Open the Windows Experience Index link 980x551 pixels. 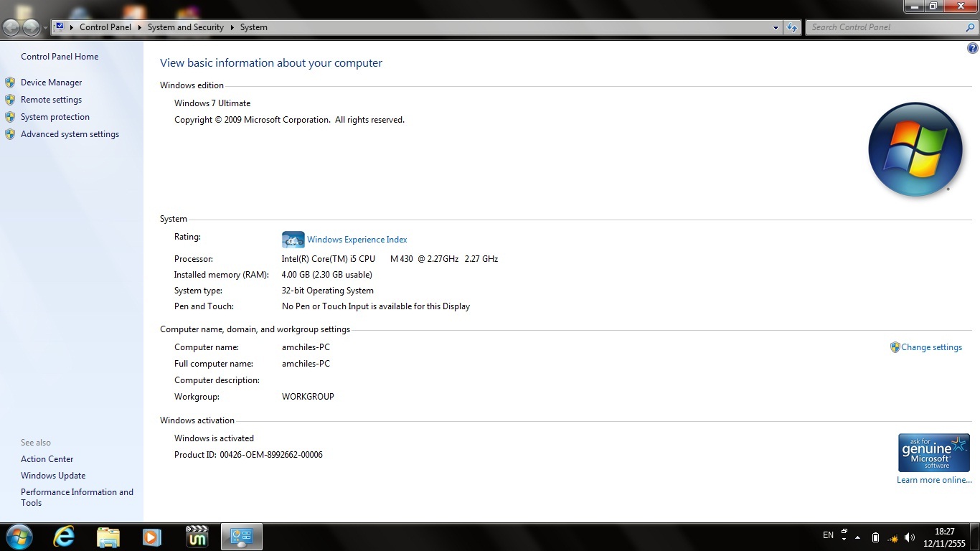357,240
